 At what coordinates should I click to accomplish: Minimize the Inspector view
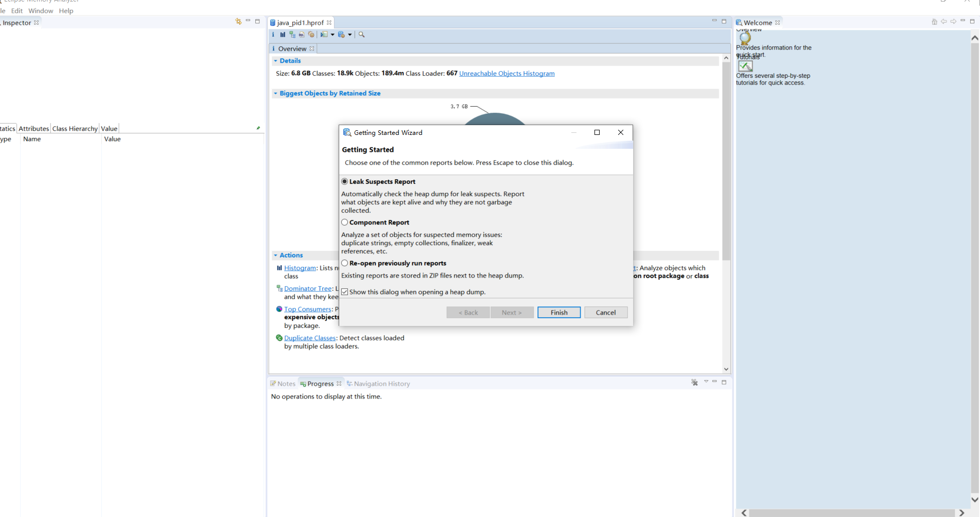pos(248,21)
